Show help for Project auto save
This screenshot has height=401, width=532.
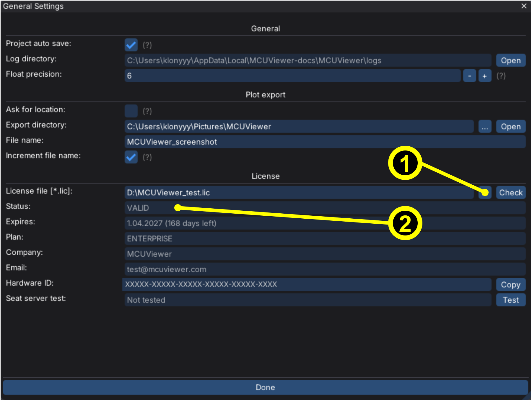(147, 45)
